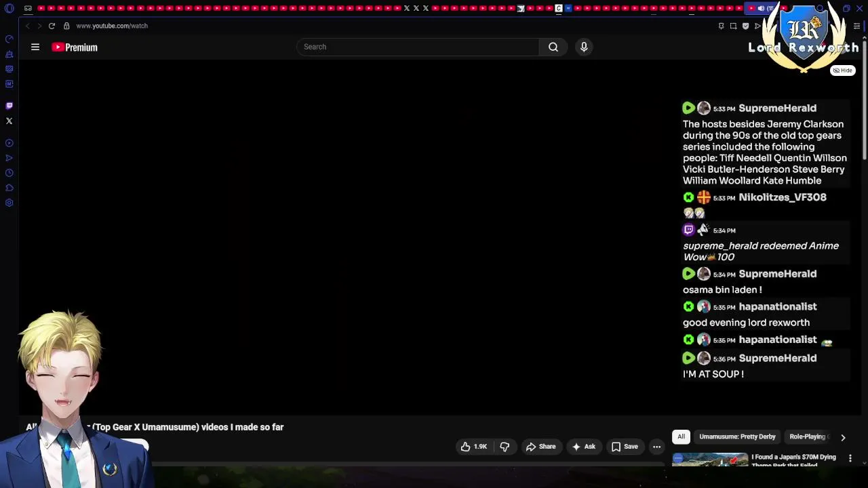
Task: Show more topic chips with the right chevron
Action: click(843, 437)
